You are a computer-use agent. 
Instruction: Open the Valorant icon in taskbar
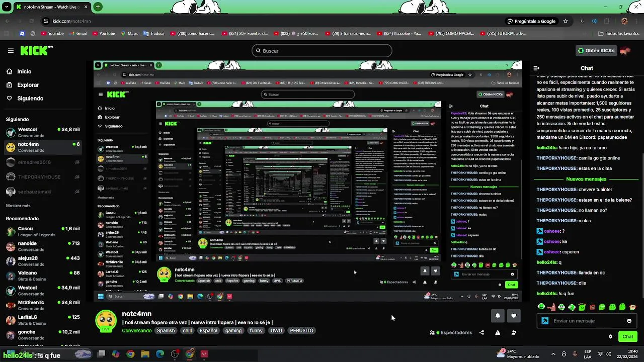pos(204,354)
